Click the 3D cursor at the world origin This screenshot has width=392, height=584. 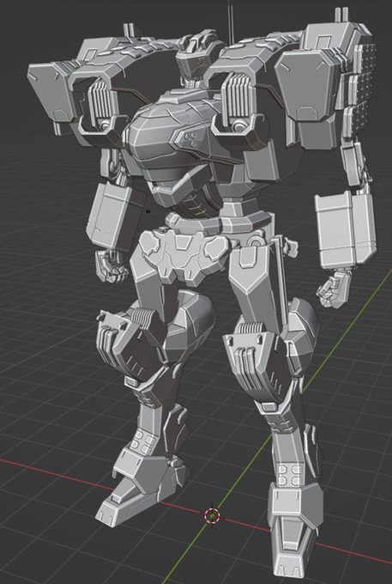tap(213, 516)
